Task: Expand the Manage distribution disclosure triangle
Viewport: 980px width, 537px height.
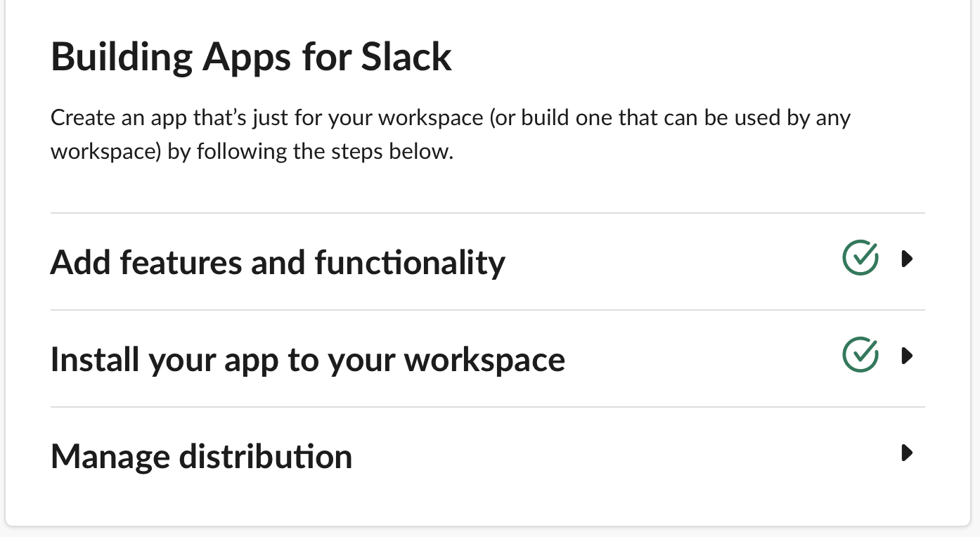Action: pos(907,453)
